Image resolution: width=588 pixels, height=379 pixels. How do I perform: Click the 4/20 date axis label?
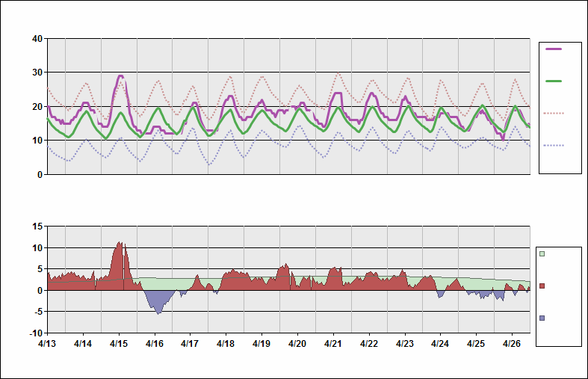[x=297, y=344]
